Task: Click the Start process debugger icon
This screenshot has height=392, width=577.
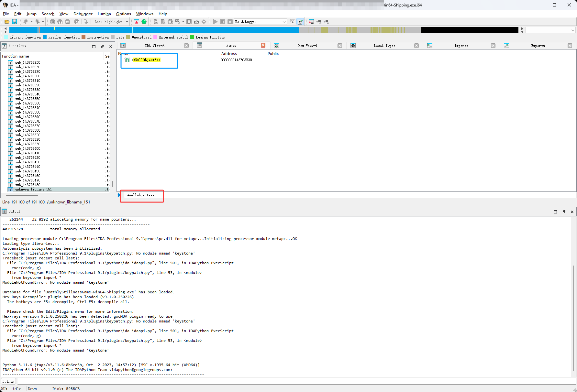Action: pyautogui.click(x=215, y=22)
